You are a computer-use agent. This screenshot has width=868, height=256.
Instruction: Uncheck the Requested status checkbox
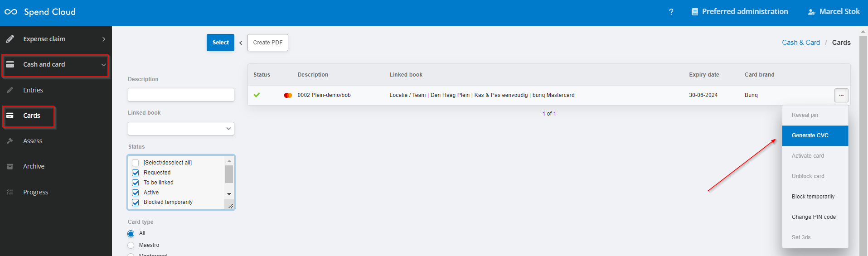(135, 173)
